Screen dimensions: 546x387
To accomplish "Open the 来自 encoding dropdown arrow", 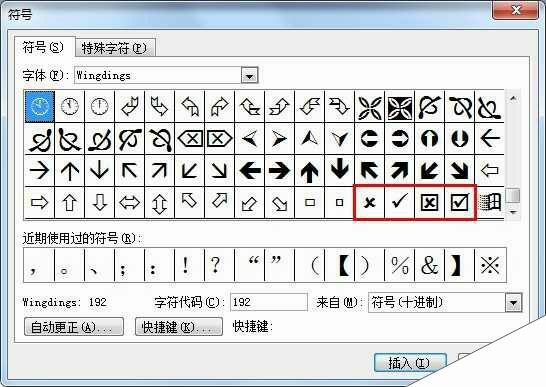I will 514,302.
